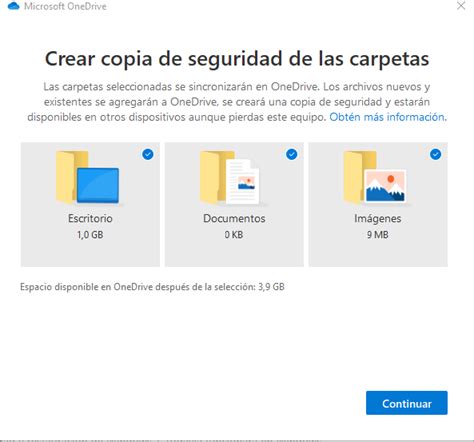Select the 'Imágenes' label text
Image resolution: width=474 pixels, height=442 pixels.
point(378,219)
